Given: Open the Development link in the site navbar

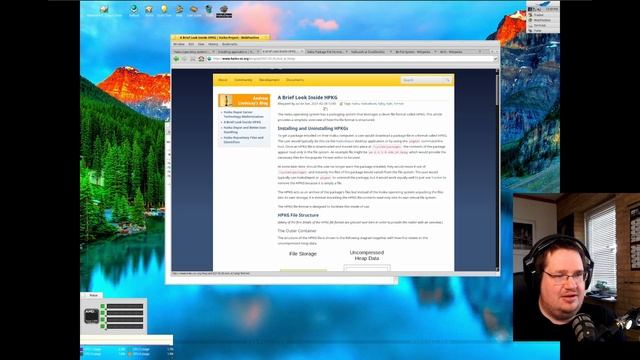Looking at the screenshot, I should click(269, 80).
